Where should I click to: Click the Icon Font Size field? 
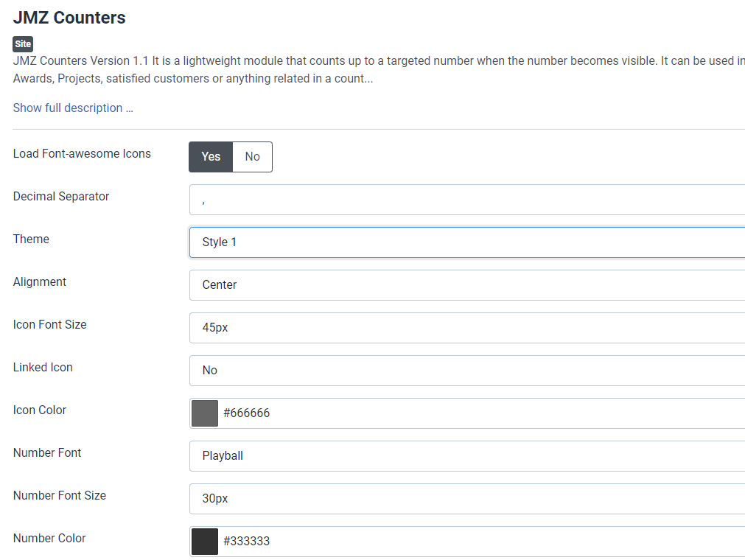tap(467, 328)
